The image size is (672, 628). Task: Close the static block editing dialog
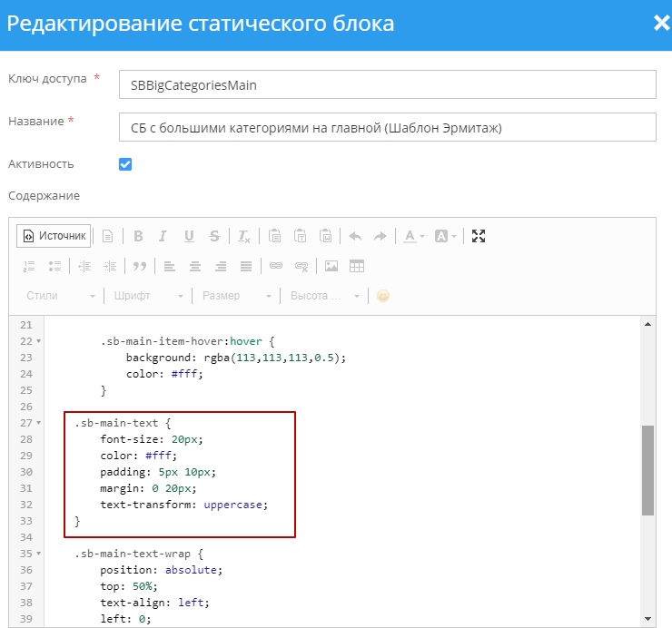click(x=661, y=24)
